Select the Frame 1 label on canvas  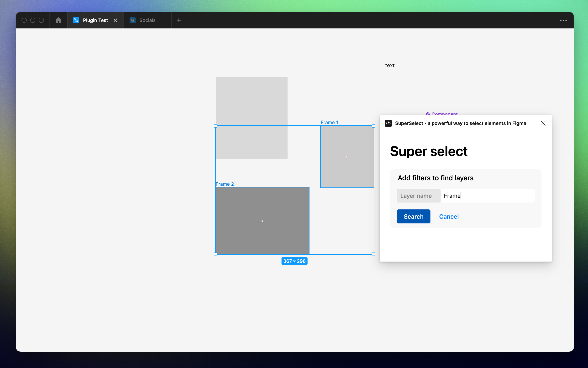pyautogui.click(x=329, y=122)
